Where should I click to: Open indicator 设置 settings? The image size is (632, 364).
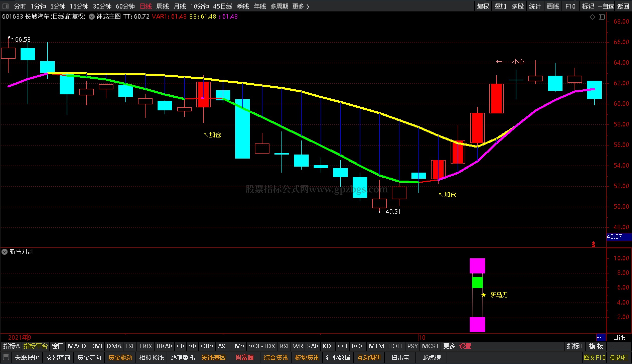[x=465, y=346]
